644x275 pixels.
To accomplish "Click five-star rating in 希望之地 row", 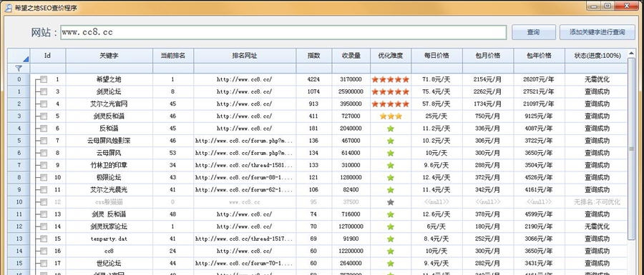I will pyautogui.click(x=391, y=79).
